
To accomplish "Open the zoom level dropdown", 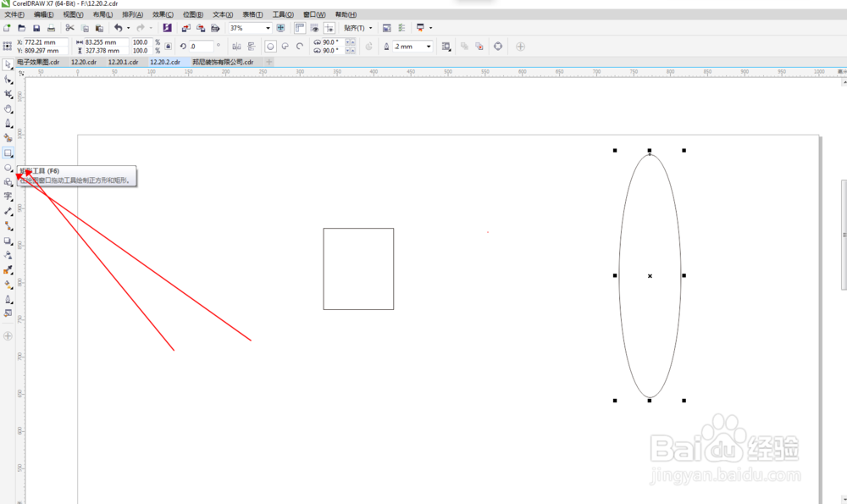I will [x=268, y=28].
